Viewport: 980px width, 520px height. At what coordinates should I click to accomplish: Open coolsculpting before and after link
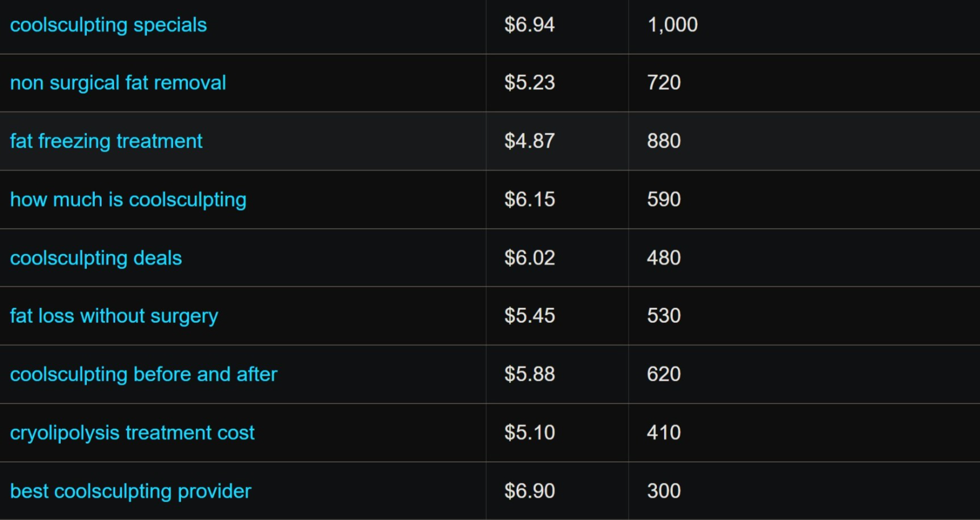pyautogui.click(x=144, y=374)
